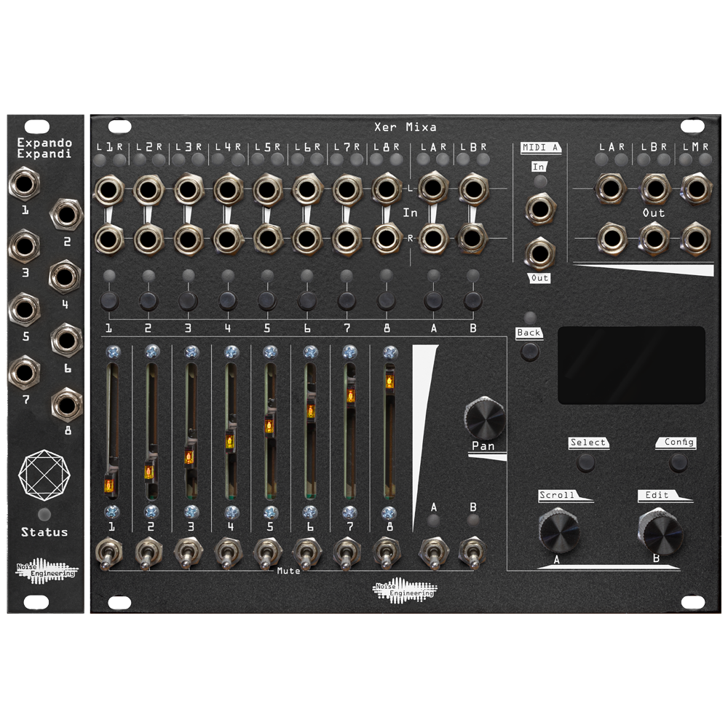Click the send A left output jack
Screen dimensions: 728x728
(x=611, y=189)
